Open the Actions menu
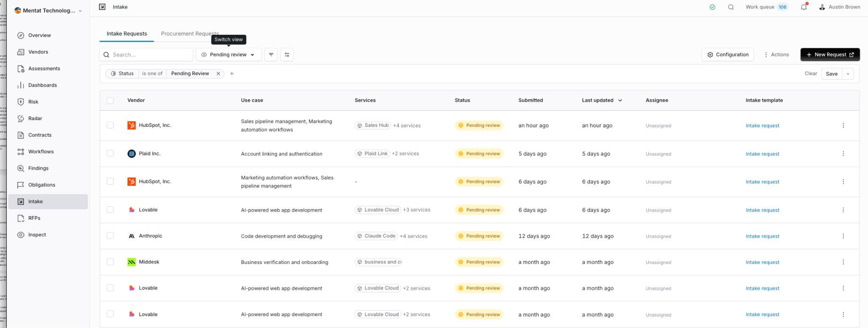The width and height of the screenshot is (868, 328). pos(776,54)
